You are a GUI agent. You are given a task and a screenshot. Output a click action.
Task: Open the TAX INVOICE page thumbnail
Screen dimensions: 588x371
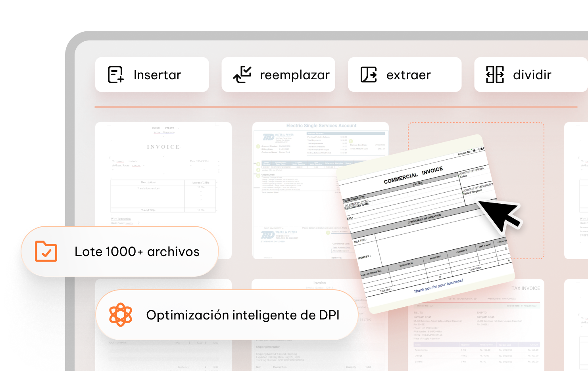tap(476, 325)
